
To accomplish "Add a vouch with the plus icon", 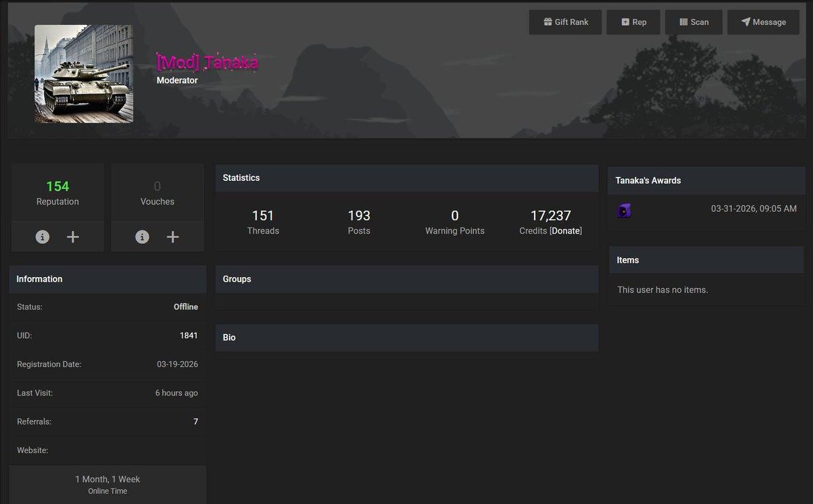I will point(173,236).
